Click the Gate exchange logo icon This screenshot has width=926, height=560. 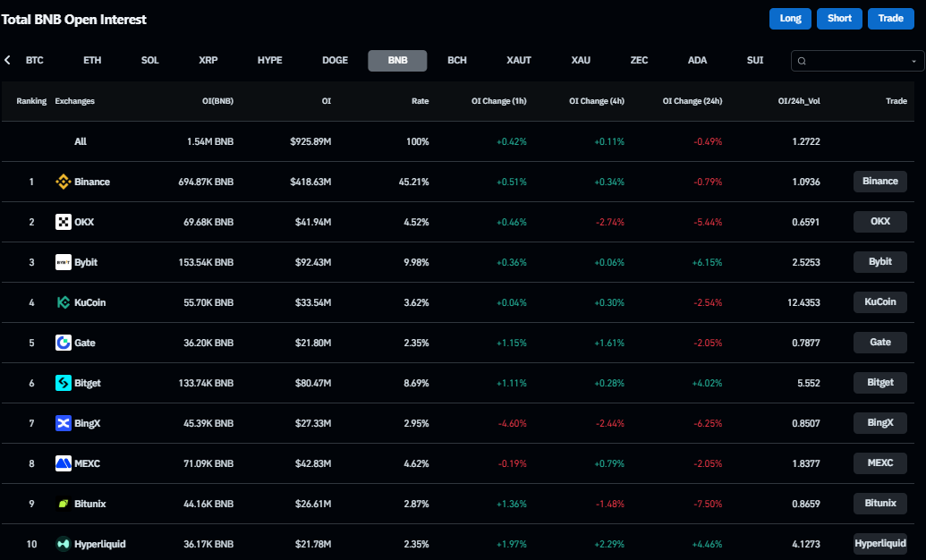coord(64,343)
